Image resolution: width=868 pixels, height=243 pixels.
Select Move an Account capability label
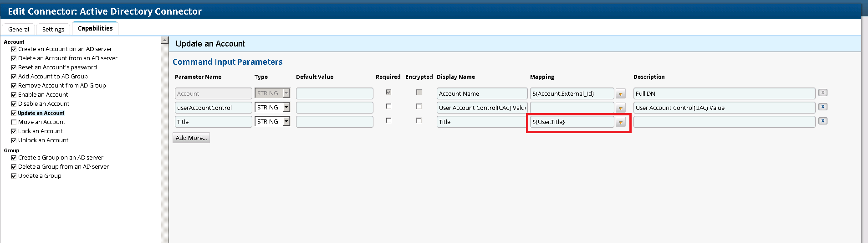pyautogui.click(x=42, y=122)
